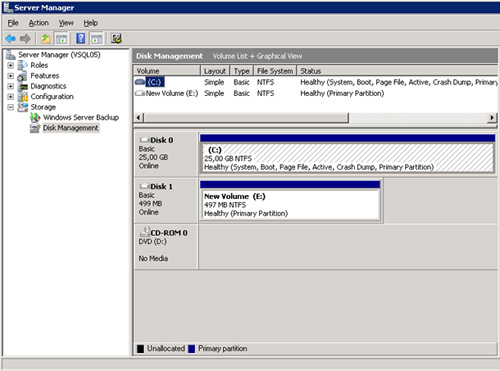Click the volume list scroll right arrow

click(x=492, y=118)
